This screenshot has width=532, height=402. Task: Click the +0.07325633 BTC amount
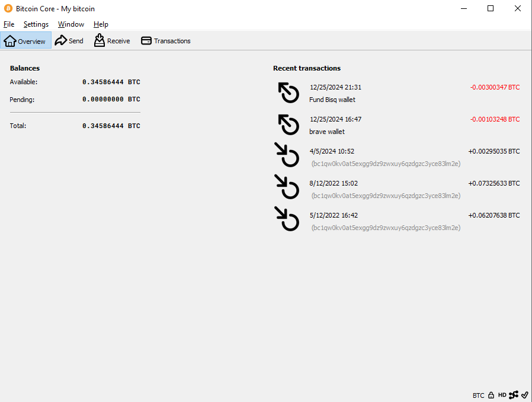pyautogui.click(x=494, y=183)
